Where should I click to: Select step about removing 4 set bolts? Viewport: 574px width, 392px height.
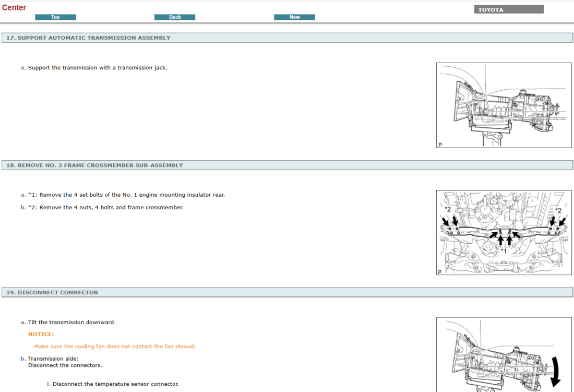[126, 195]
